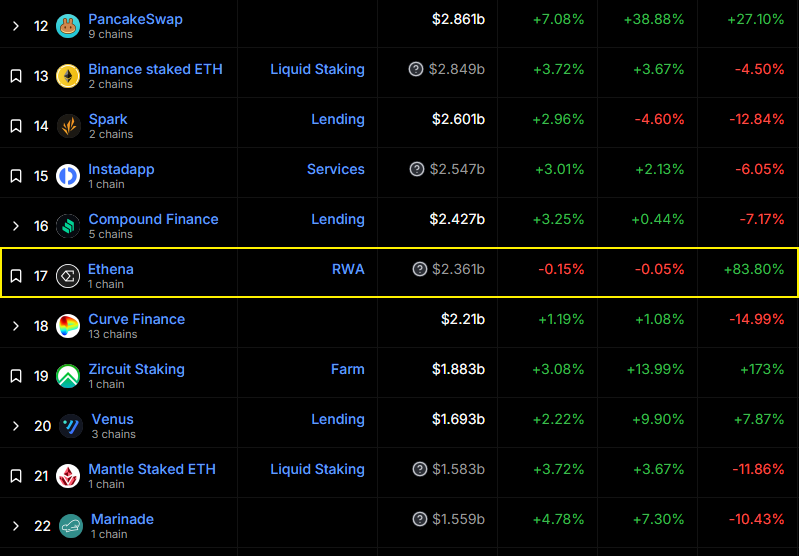Click the question mark beside Instadapp TVL
This screenshot has width=799, height=556.
tap(417, 169)
